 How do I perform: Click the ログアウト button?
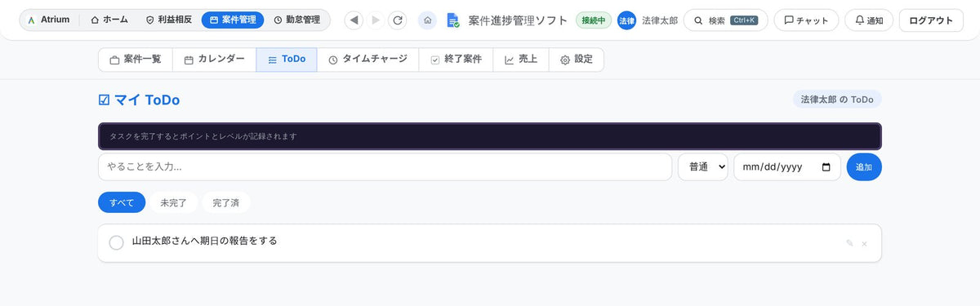click(931, 20)
